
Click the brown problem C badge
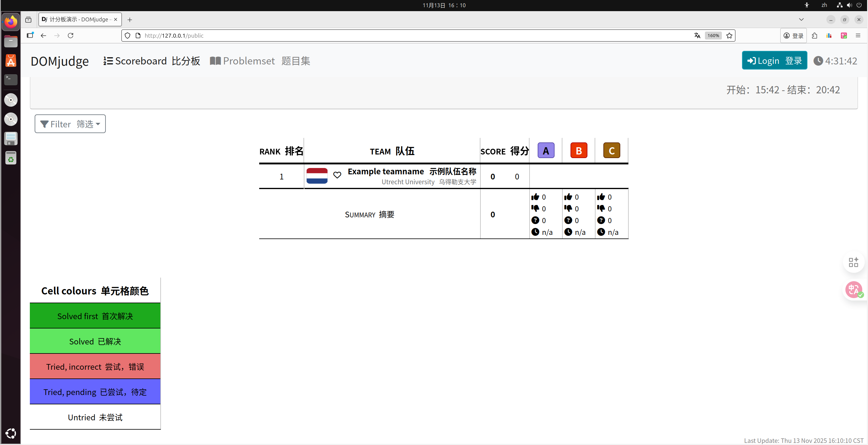611,151
